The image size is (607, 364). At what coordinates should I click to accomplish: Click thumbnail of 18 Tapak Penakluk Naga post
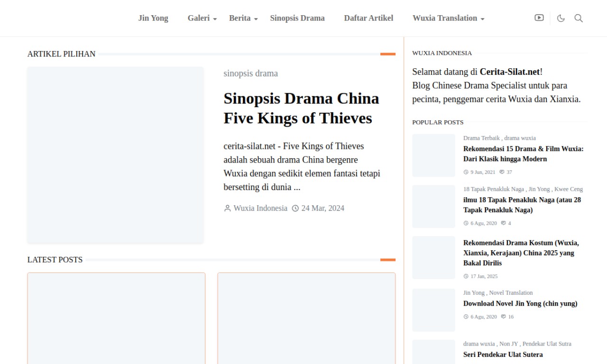[x=433, y=206]
